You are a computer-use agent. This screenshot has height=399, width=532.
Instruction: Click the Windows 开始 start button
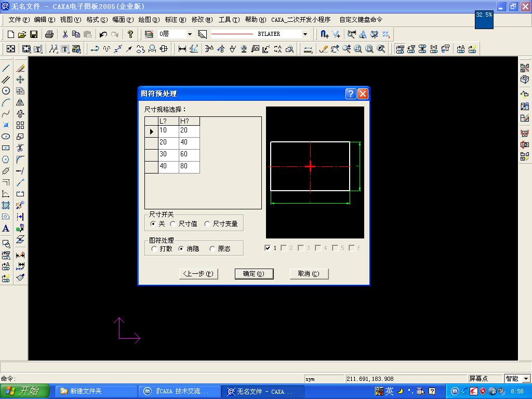[25, 391]
